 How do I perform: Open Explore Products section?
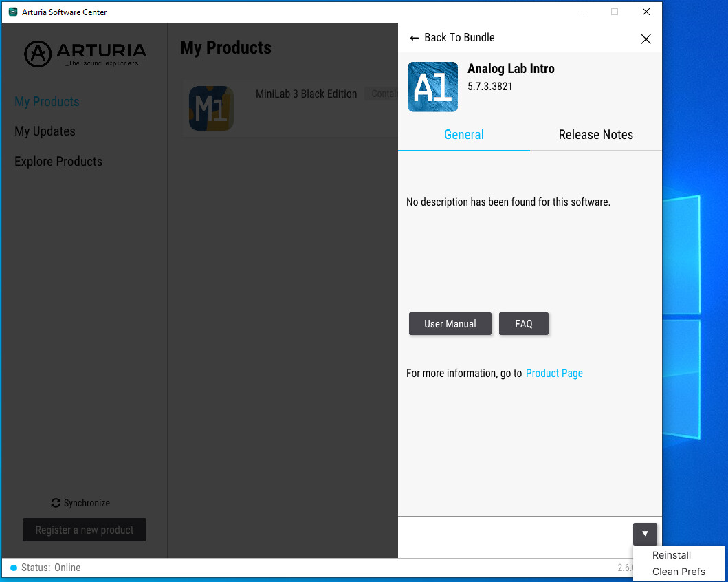point(58,162)
